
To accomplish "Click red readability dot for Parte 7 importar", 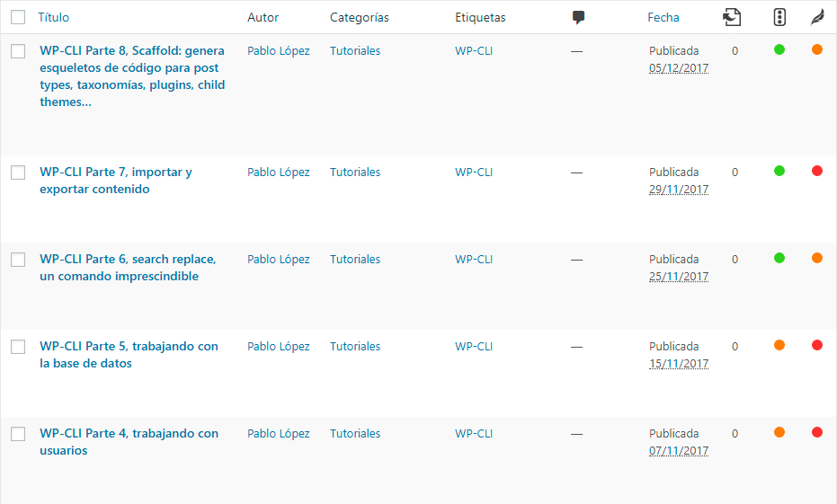I will 817,171.
